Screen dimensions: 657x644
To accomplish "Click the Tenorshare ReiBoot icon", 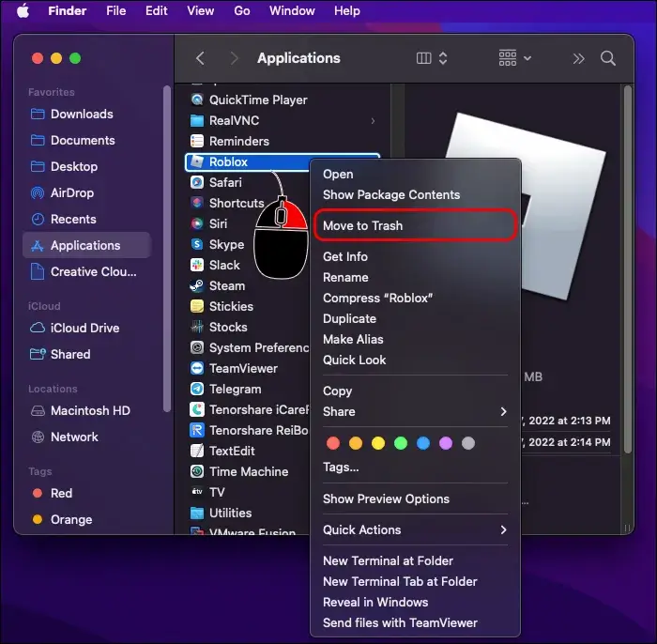I will click(197, 430).
